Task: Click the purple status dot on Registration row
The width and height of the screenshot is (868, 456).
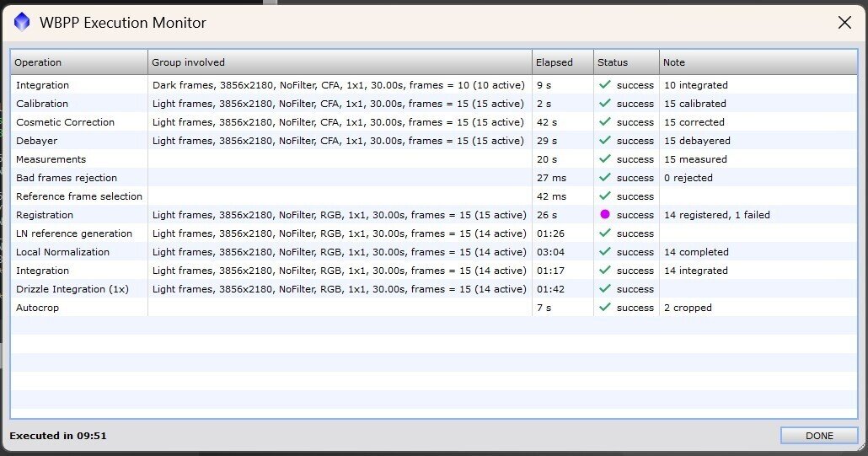Action: point(605,214)
